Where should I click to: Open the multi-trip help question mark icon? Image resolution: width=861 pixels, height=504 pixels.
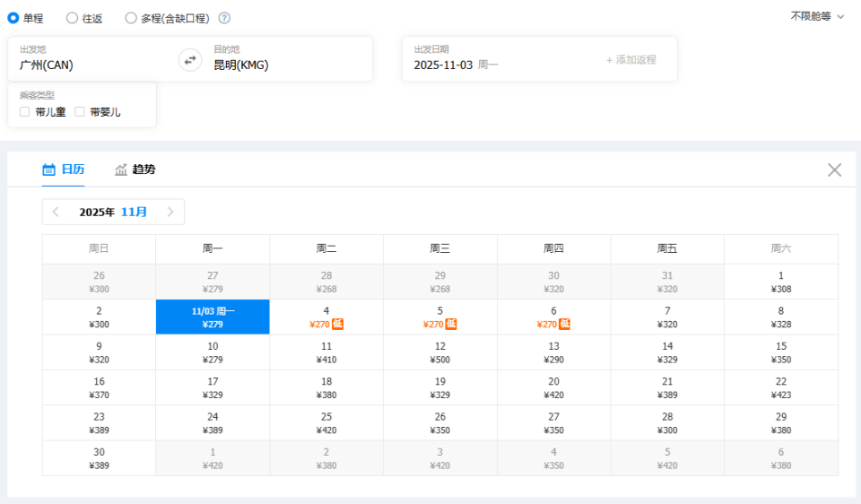point(224,18)
